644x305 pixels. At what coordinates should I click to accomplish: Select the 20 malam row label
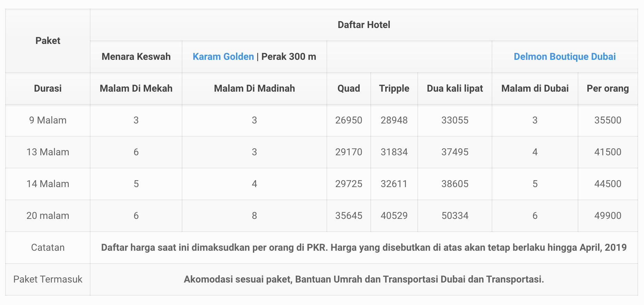48,216
